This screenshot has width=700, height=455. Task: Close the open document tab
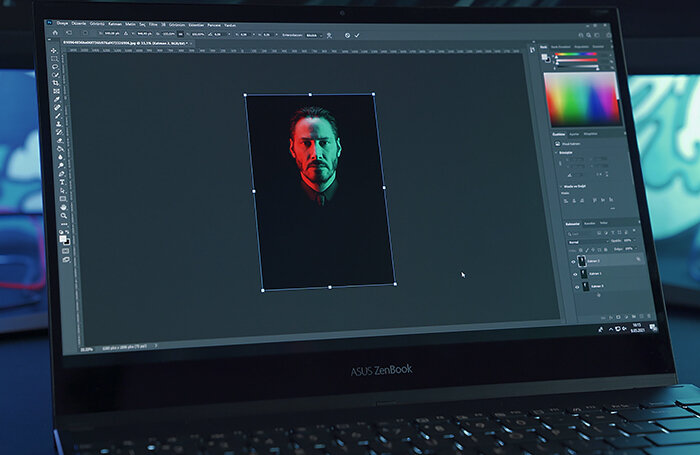pos(191,43)
